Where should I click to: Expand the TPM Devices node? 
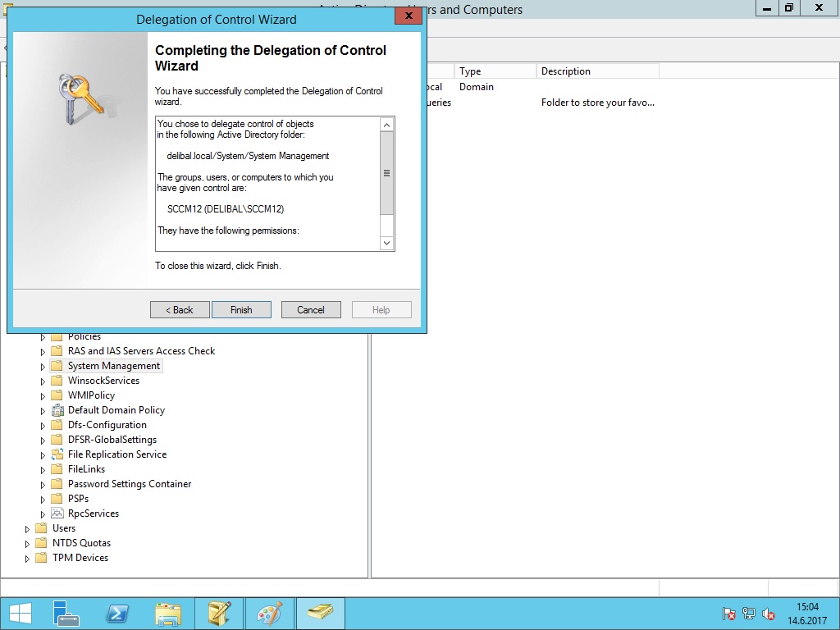[x=28, y=559]
